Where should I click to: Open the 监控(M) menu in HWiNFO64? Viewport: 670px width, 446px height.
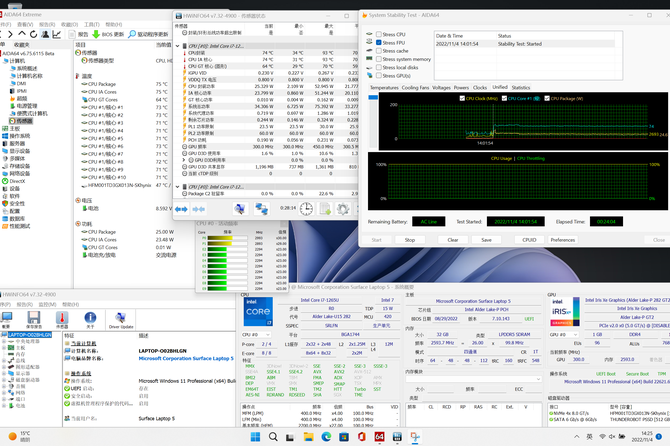[x=47, y=305]
